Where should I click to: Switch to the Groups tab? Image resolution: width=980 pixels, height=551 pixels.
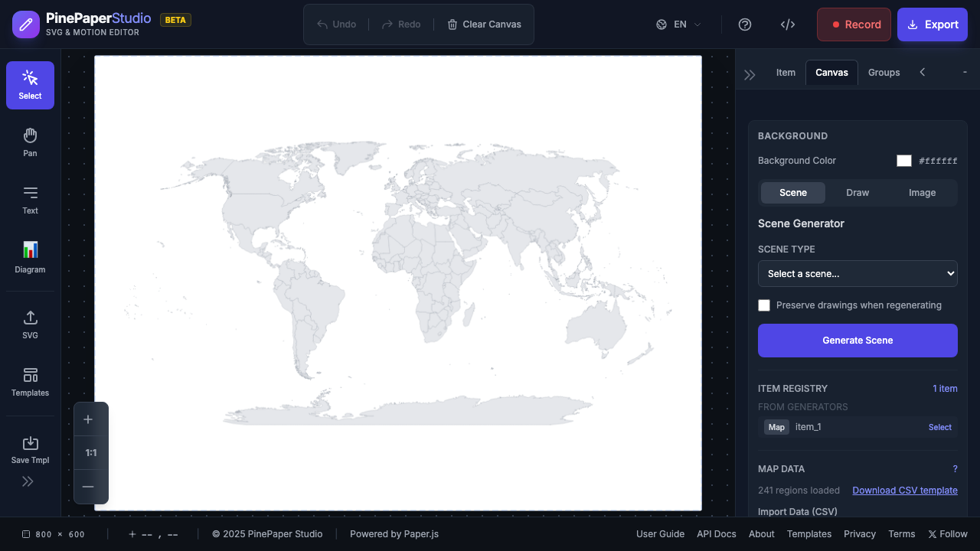tap(884, 72)
